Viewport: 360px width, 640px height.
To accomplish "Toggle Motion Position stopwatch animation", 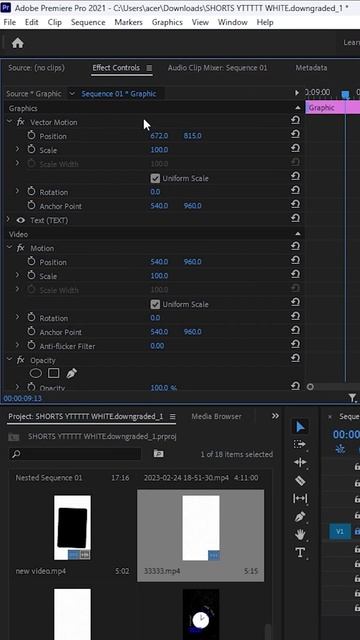I will (31, 262).
